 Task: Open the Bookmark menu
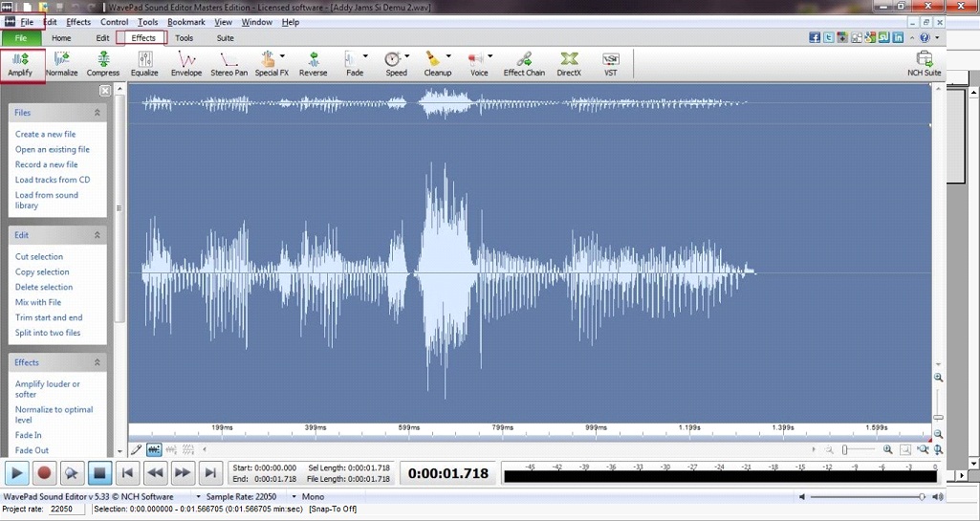pos(186,22)
